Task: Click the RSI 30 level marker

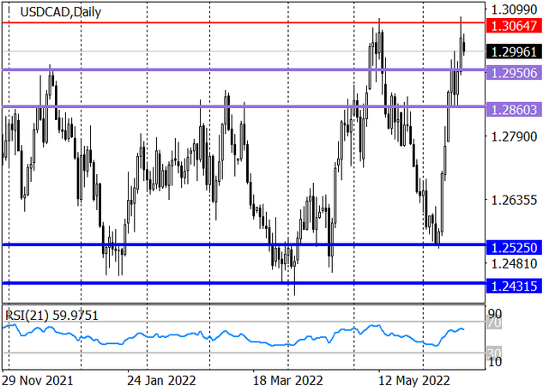Action: coord(495,353)
